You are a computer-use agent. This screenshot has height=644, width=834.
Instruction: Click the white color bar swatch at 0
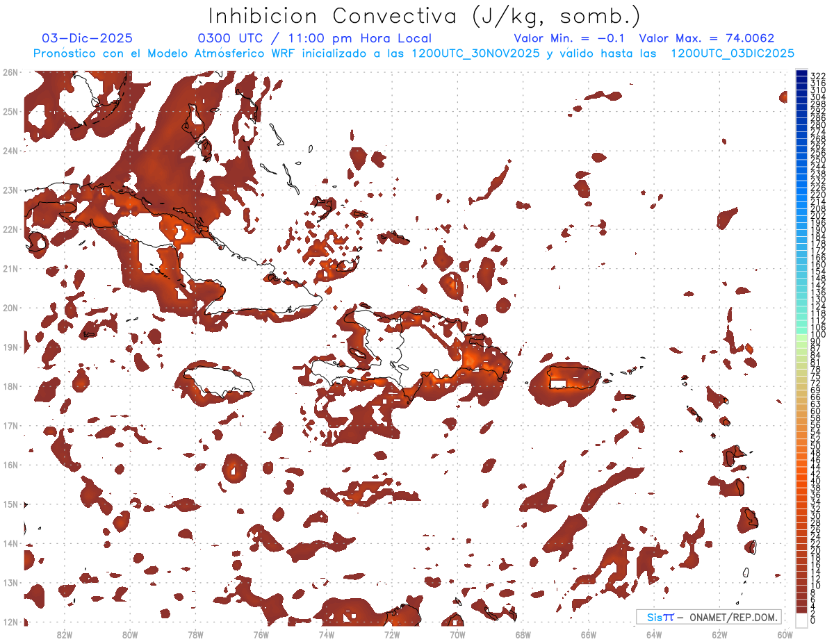click(801, 619)
